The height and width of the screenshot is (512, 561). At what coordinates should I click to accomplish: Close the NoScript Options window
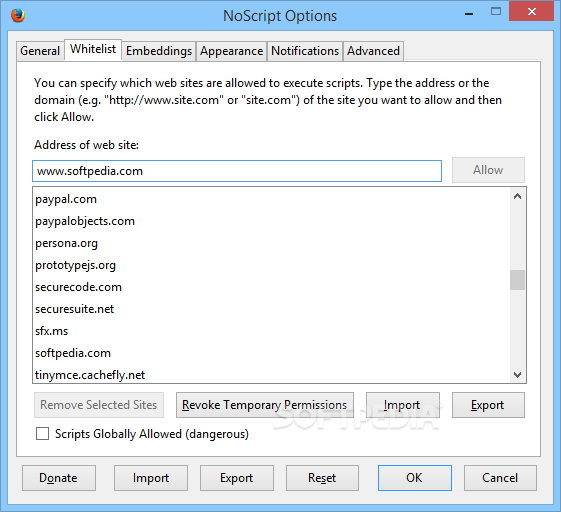[x=532, y=11]
